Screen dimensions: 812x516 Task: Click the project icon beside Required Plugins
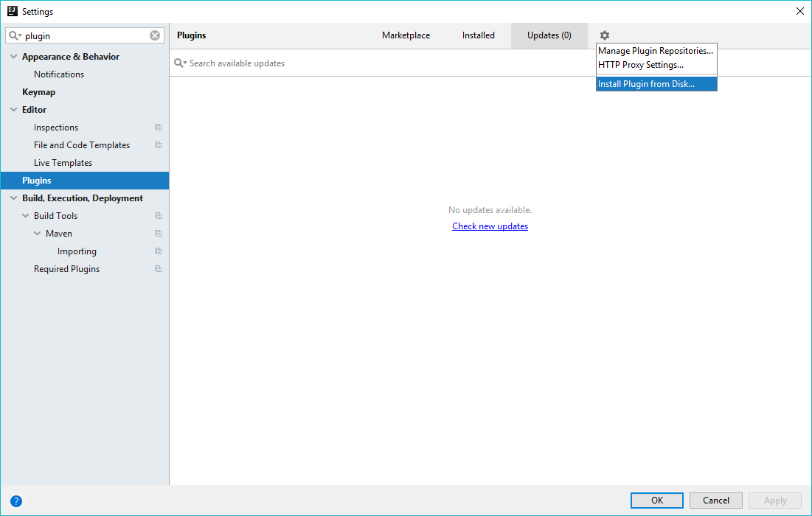(x=158, y=269)
